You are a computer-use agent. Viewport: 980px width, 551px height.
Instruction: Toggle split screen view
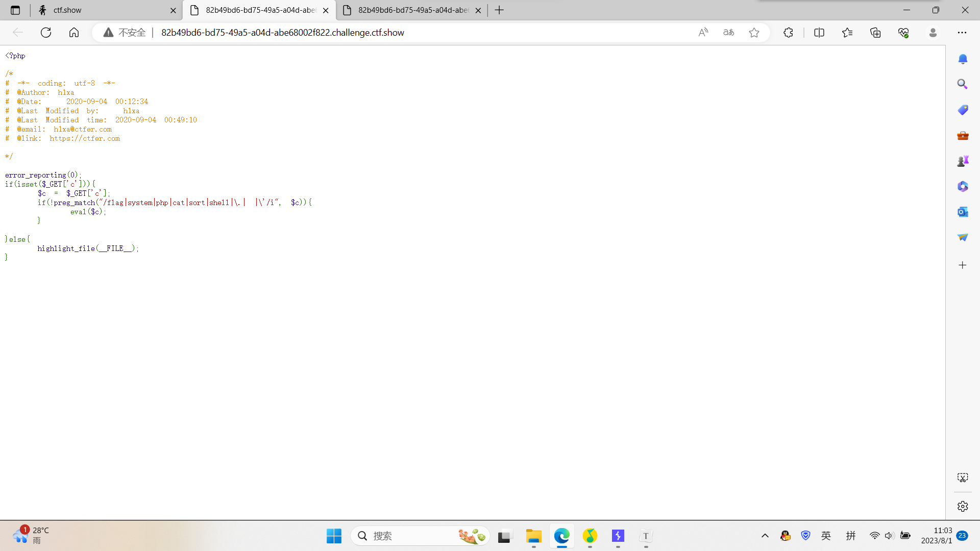(x=819, y=33)
